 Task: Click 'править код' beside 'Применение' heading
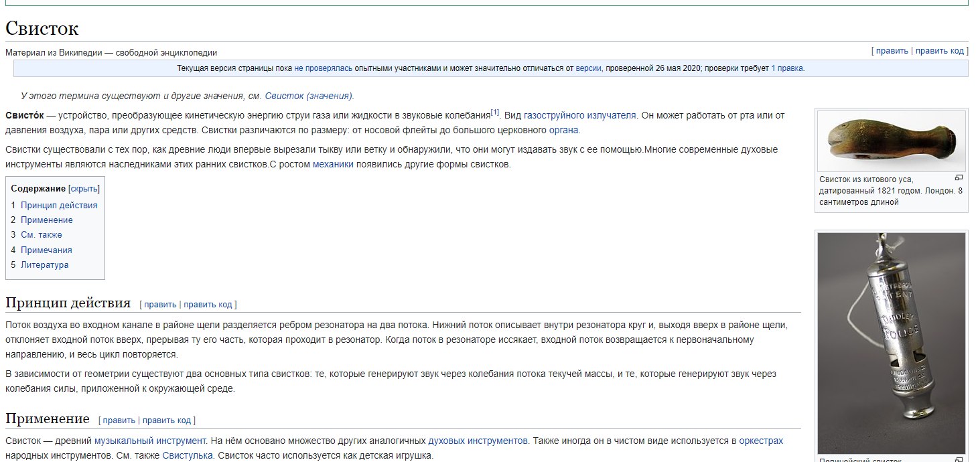[x=167, y=420]
